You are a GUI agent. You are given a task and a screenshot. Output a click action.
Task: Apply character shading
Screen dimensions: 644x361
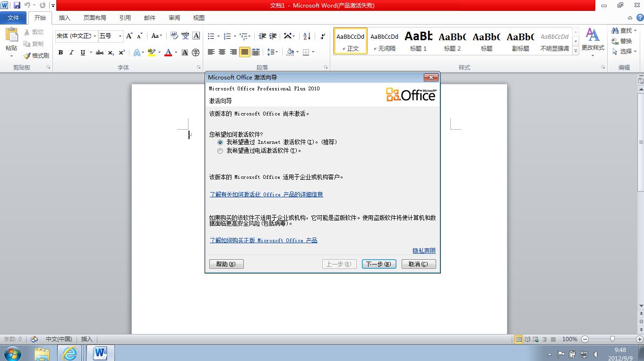point(185,53)
